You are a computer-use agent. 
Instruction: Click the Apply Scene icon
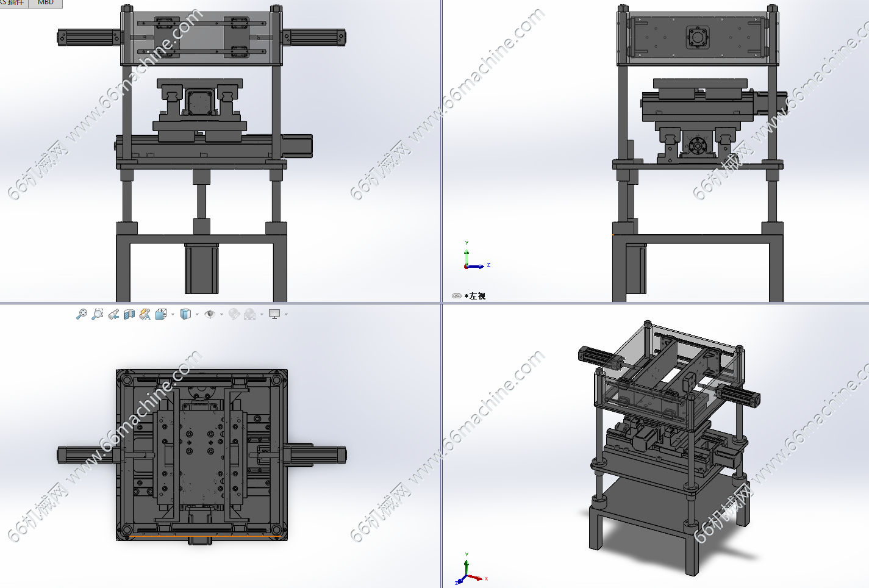(250, 314)
